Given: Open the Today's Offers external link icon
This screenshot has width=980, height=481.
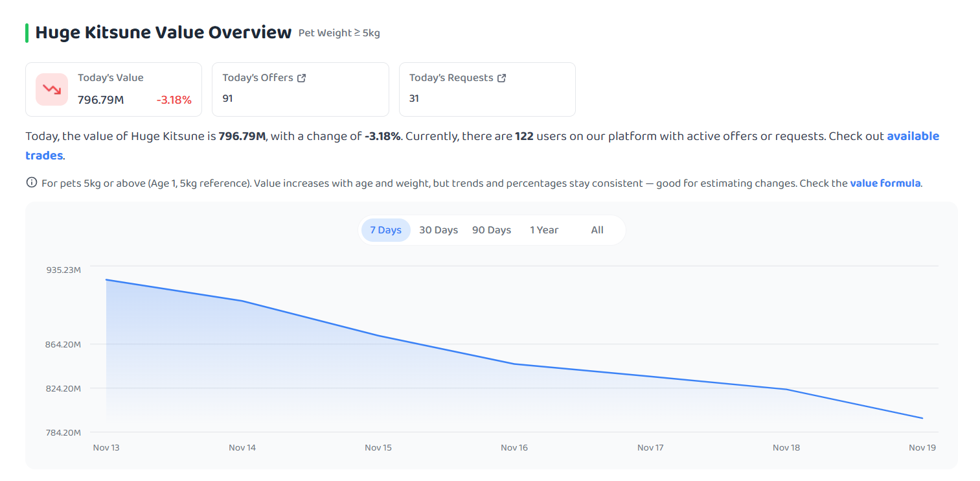Looking at the screenshot, I should [x=301, y=78].
